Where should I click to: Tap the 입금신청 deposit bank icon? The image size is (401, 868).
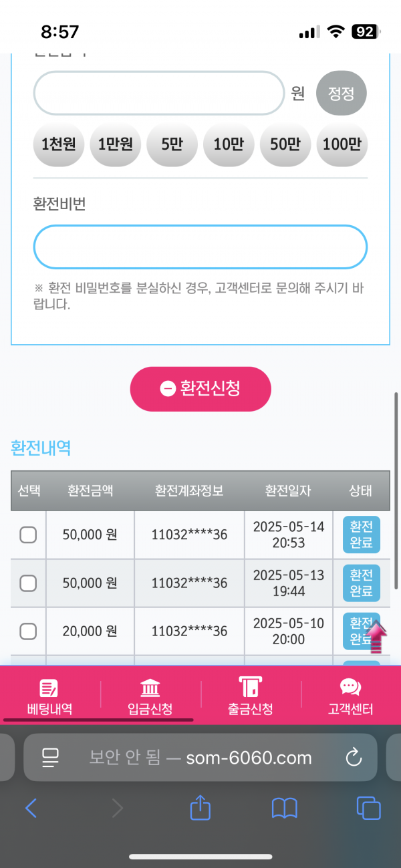150,688
